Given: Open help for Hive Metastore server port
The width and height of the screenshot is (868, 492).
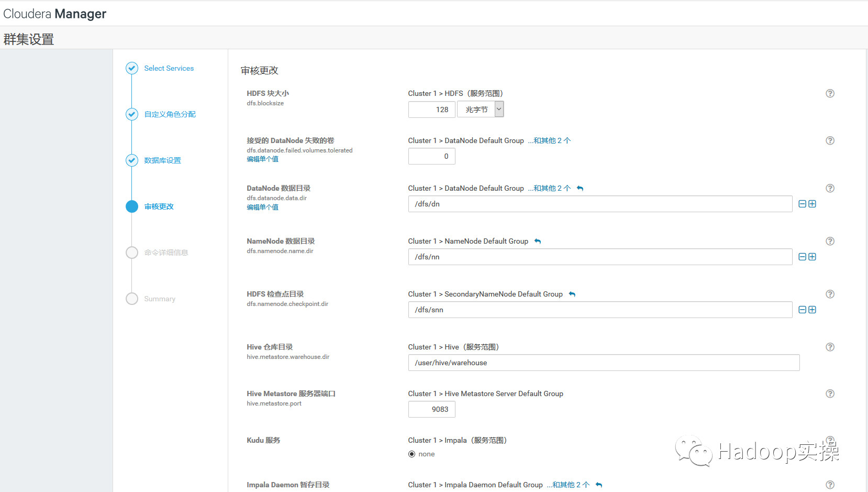Looking at the screenshot, I should tap(830, 393).
